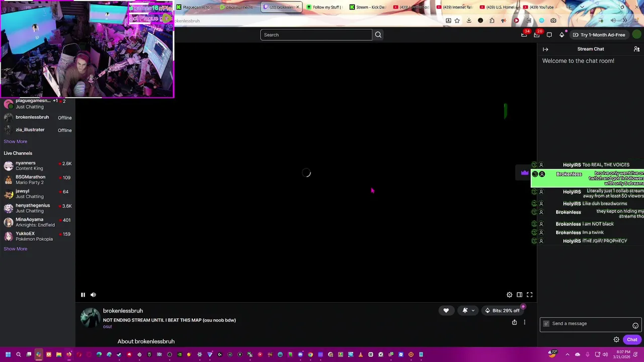Switch to the (439) Internet tab
Image resolution: width=644 pixels, height=362 pixels.
pyautogui.click(x=454, y=7)
